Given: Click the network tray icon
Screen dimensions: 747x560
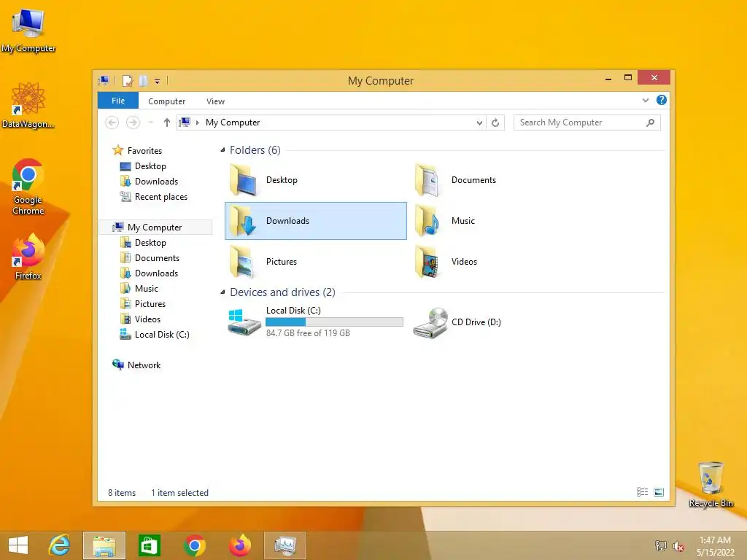Looking at the screenshot, I should pos(661,545).
